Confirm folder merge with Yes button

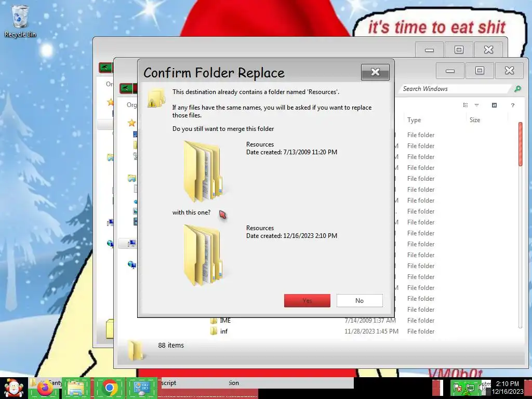pos(307,301)
